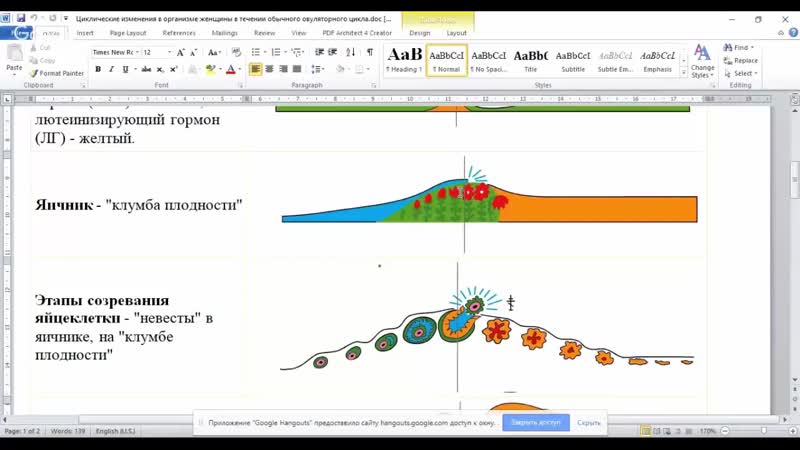The width and height of the screenshot is (800, 450).
Task: Open the References ribbon tab
Action: click(179, 32)
